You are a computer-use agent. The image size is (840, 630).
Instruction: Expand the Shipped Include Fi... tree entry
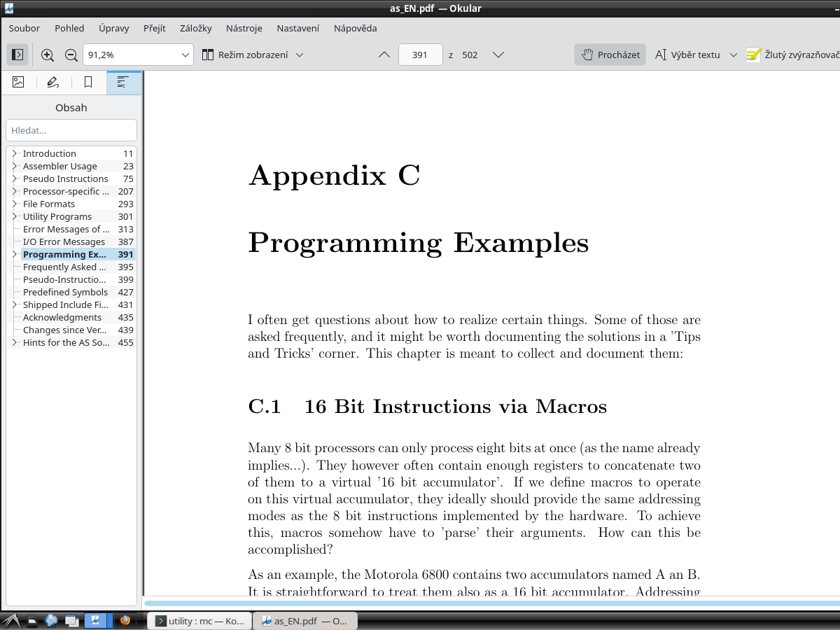pyautogui.click(x=14, y=304)
